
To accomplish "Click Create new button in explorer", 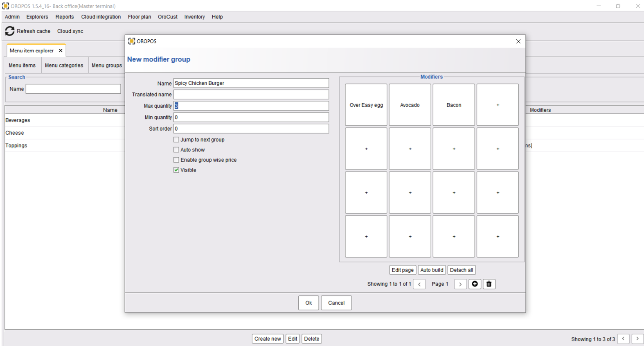I will (268, 339).
